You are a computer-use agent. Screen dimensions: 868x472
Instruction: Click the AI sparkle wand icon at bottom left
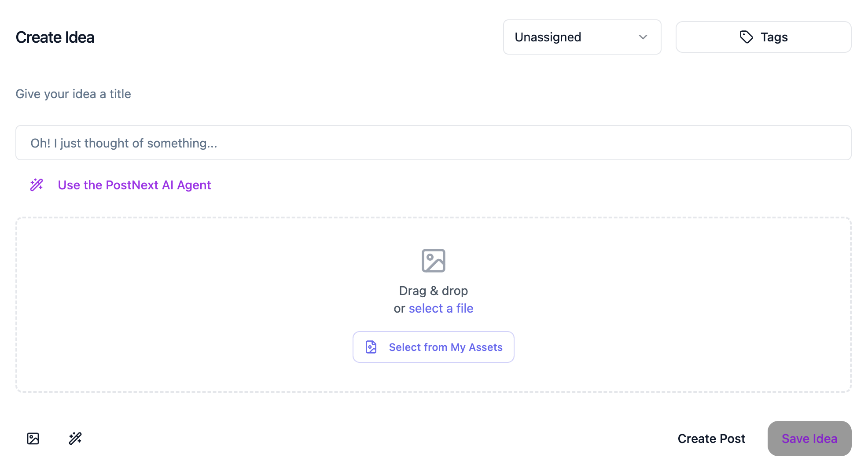[75, 438]
